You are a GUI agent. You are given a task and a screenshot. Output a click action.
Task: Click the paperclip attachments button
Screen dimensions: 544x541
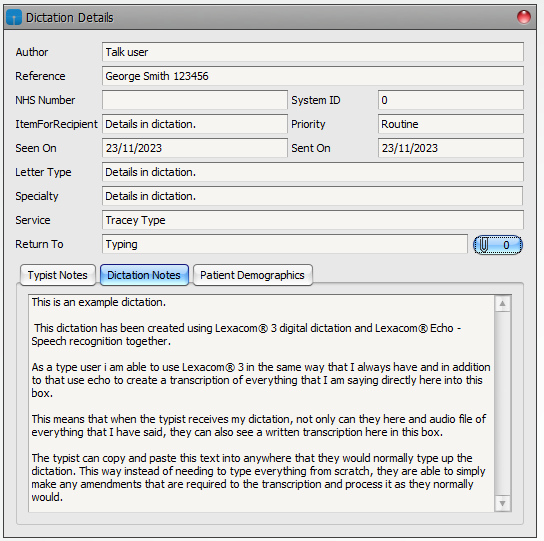click(498, 245)
